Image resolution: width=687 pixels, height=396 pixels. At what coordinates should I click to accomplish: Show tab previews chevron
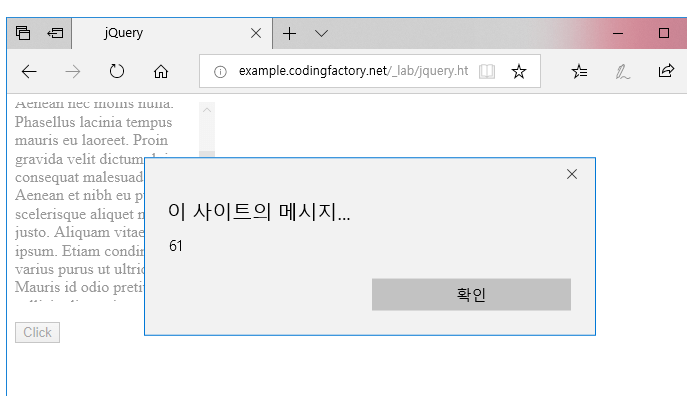tap(322, 33)
